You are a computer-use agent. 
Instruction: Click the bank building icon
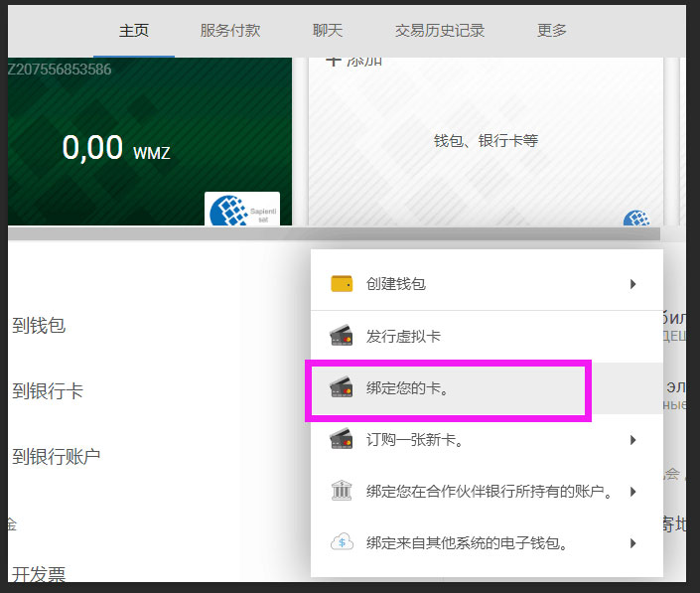tap(342, 491)
